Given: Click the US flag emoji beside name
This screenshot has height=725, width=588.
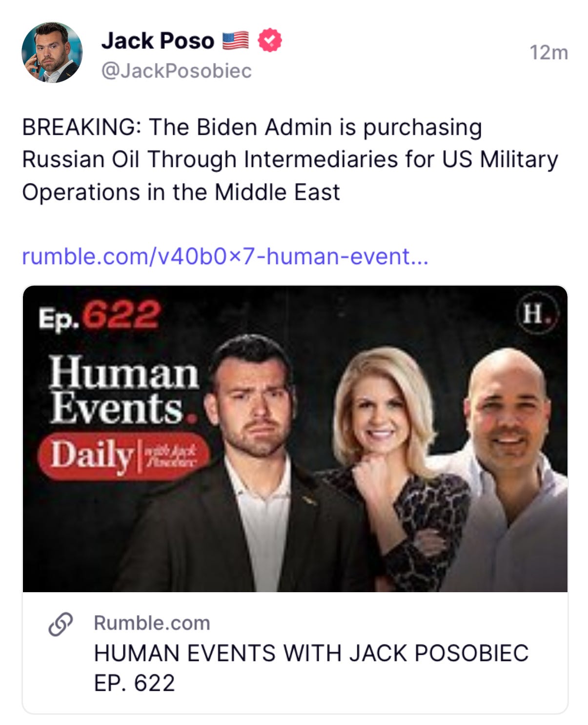Looking at the screenshot, I should tap(235, 41).
